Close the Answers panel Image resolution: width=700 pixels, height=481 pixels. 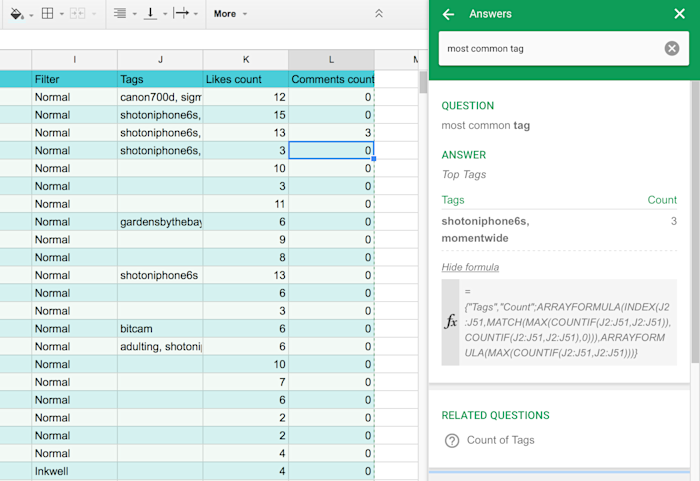tap(680, 14)
